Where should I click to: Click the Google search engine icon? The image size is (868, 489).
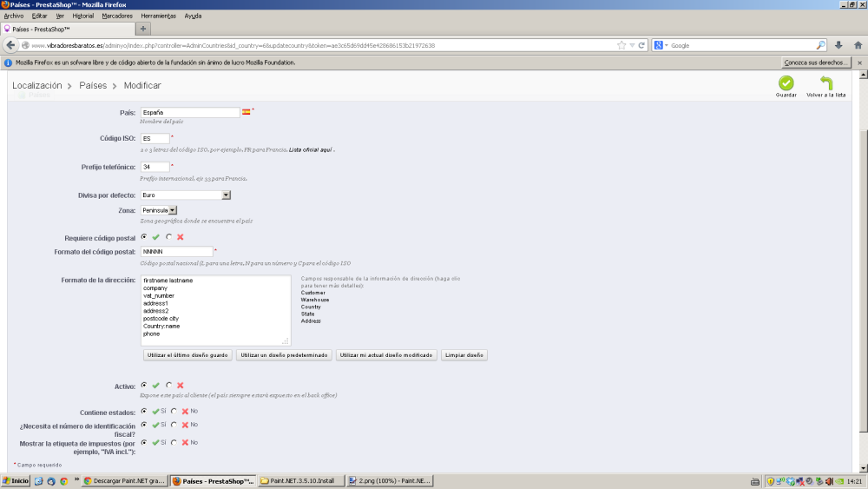(x=658, y=45)
